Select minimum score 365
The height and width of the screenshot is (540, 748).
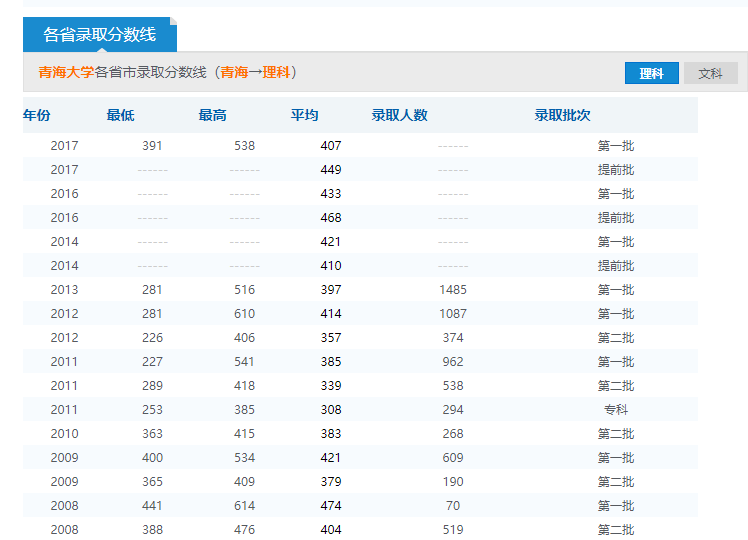[152, 481]
